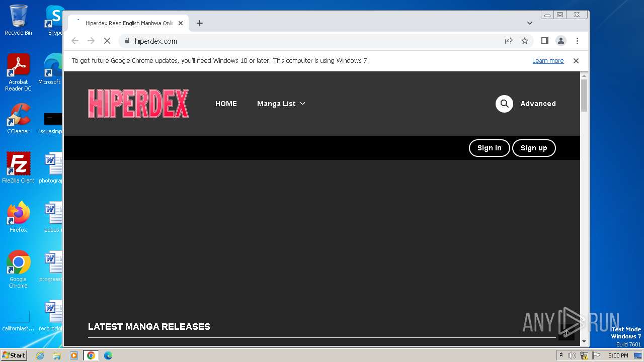The image size is (644, 362).
Task: Open Firefox desktop shortcut
Action: [18, 217]
